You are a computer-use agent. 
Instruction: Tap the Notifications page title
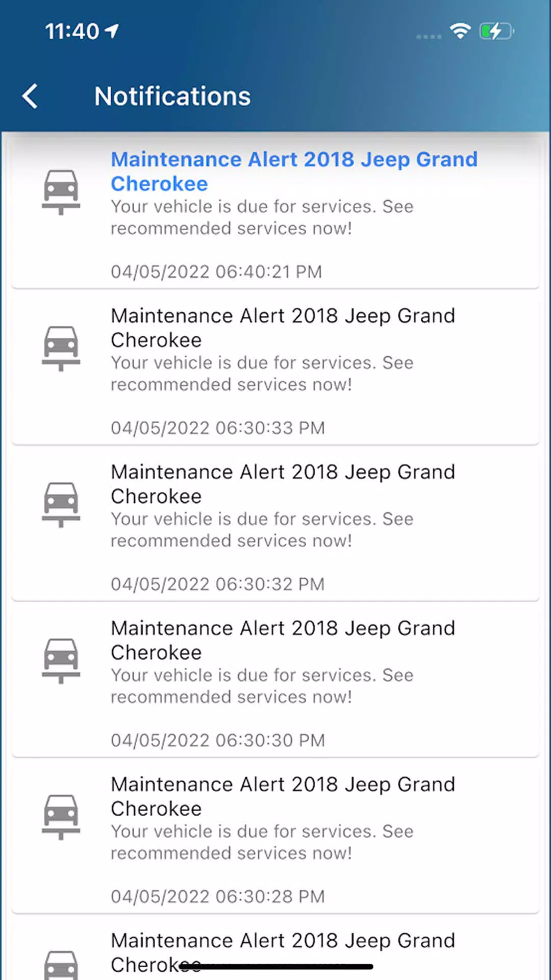172,96
